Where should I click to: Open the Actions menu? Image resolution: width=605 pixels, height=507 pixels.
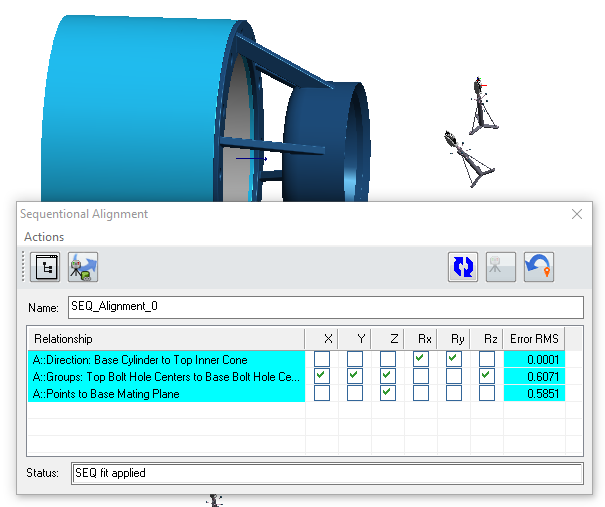(x=44, y=237)
